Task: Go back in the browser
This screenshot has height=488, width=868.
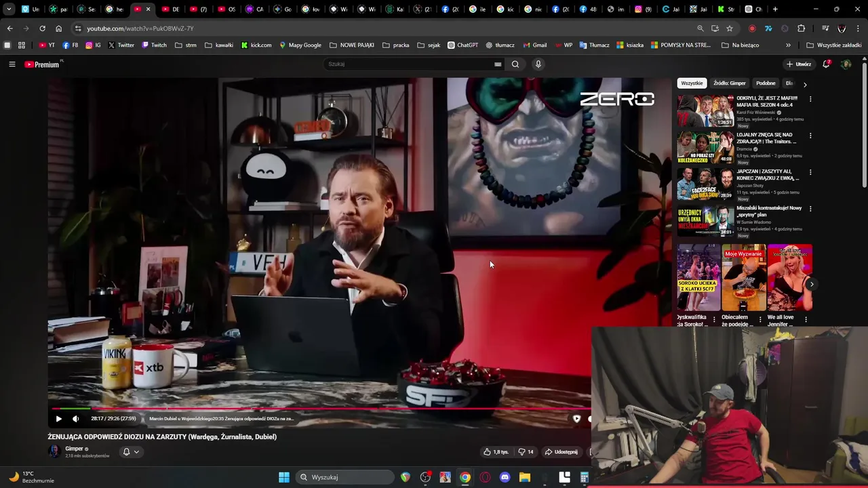Action: (9, 28)
